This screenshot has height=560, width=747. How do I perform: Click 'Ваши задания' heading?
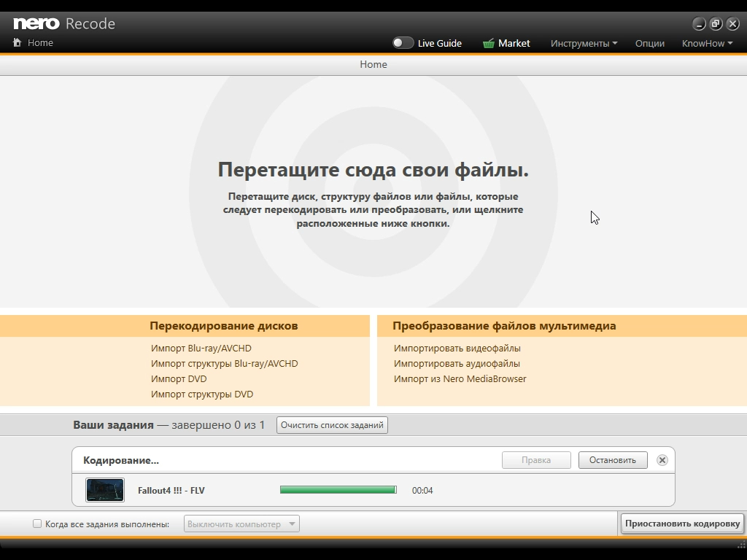point(113,425)
